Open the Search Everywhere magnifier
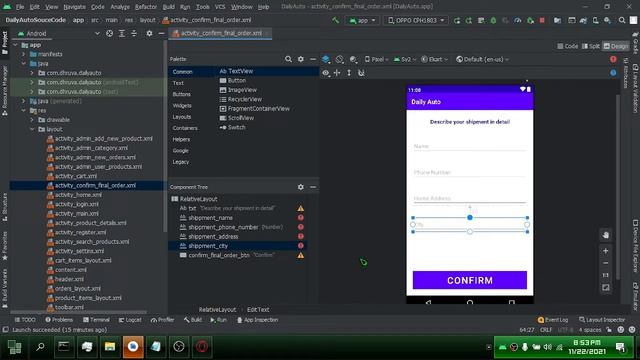 [622, 20]
